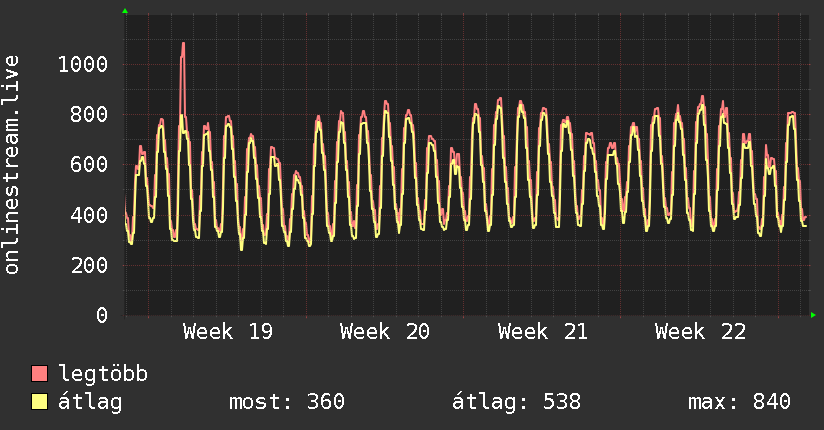Click the átlag legend label beside yellow square
Image resolution: width=824 pixels, height=430 pixels.
tap(90, 402)
